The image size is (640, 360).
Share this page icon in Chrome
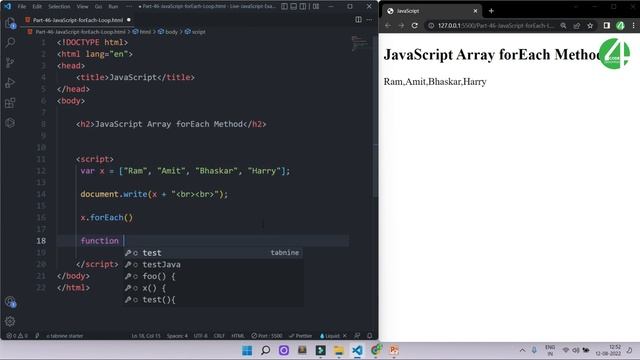pyautogui.click(x=577, y=25)
